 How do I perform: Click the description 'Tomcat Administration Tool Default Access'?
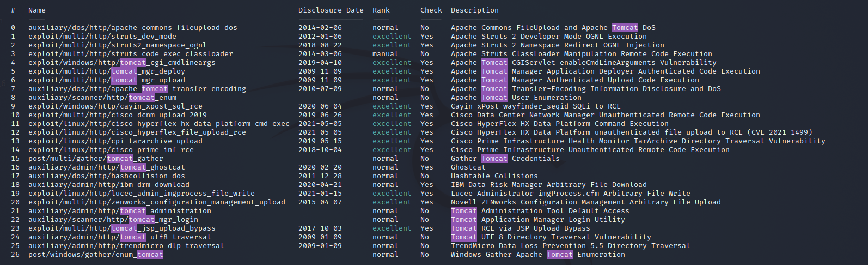(540, 211)
